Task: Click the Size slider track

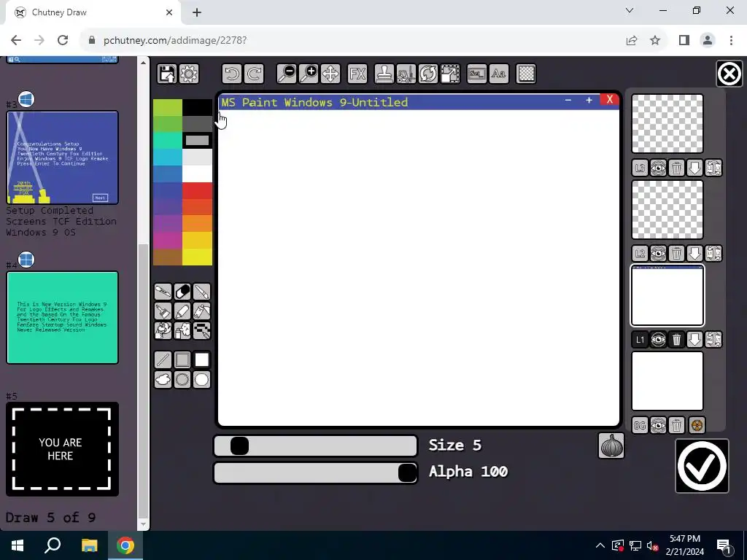Action: pos(315,446)
